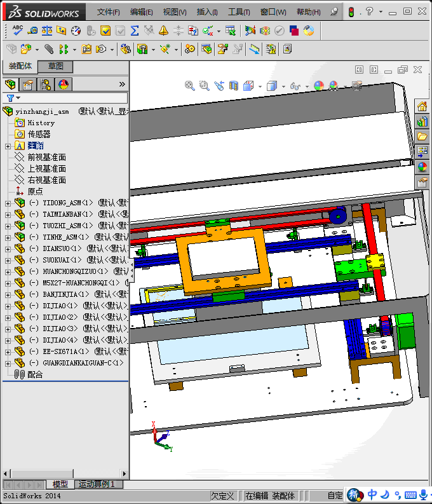The width and height of the screenshot is (432, 504).
Task: Select the 配合 mates folder
Action: click(35, 374)
